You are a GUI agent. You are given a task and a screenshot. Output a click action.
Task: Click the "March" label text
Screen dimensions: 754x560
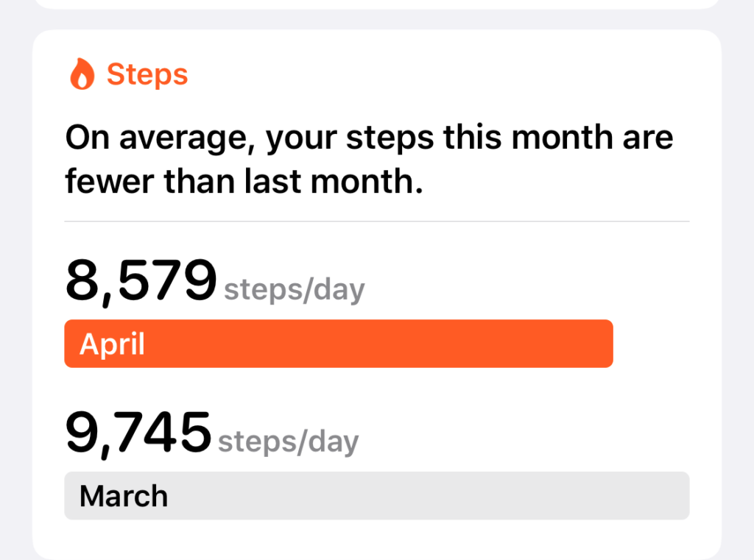[x=124, y=496]
